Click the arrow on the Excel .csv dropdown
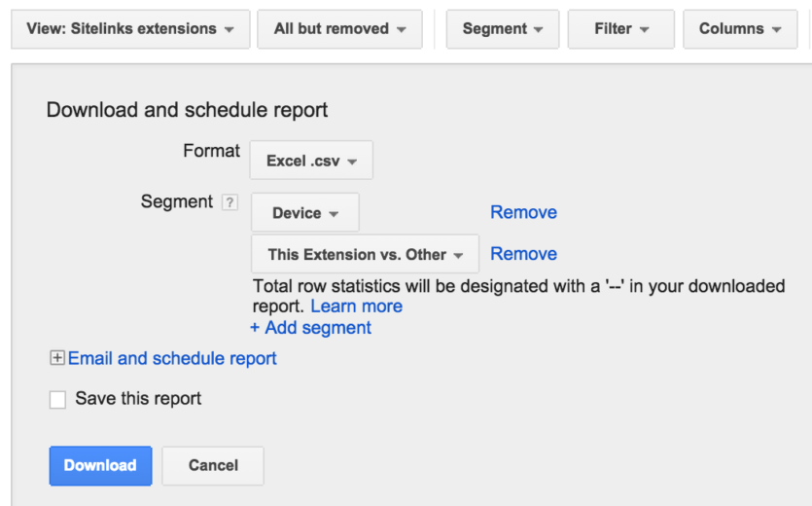Screen dimensions: 812x506 pyautogui.click(x=352, y=162)
